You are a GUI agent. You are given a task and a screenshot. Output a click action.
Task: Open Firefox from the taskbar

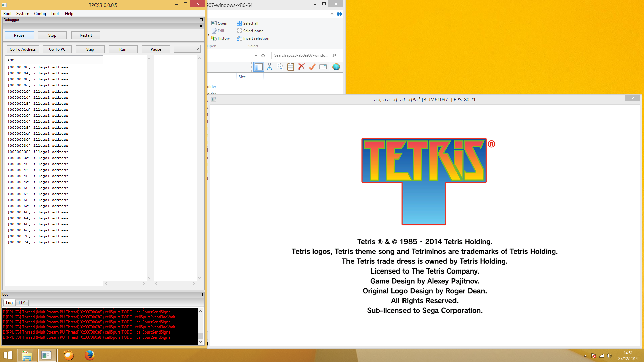click(x=89, y=355)
